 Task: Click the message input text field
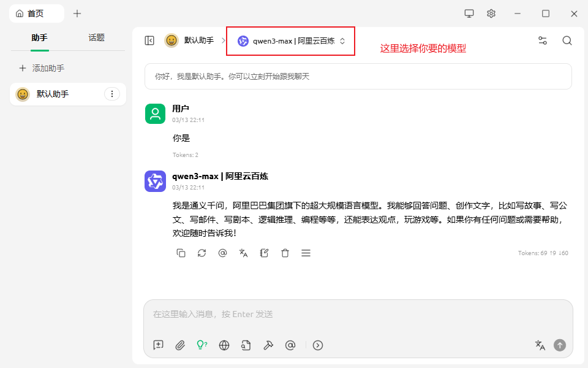point(358,314)
